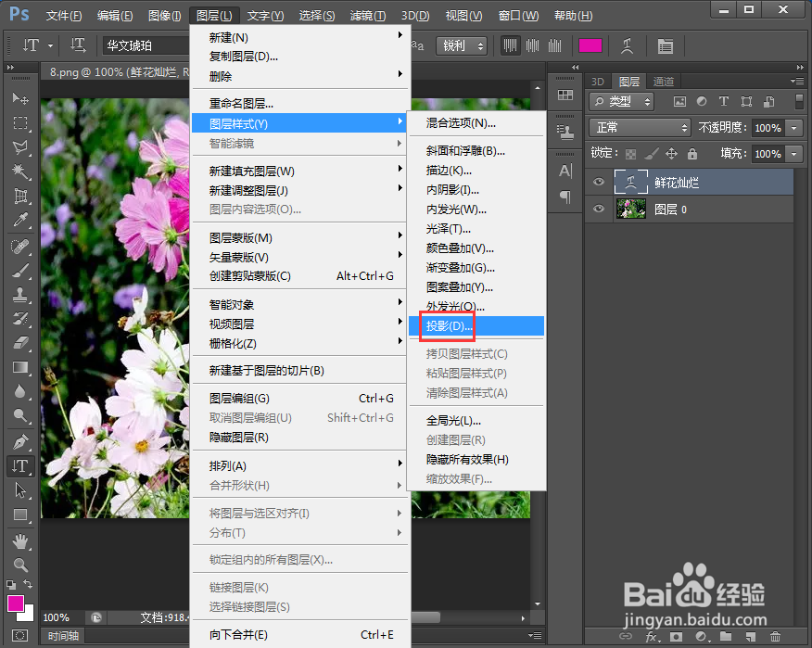Viewport: 812px width, 648px height.
Task: Select the Brush tool
Action: tap(20, 271)
